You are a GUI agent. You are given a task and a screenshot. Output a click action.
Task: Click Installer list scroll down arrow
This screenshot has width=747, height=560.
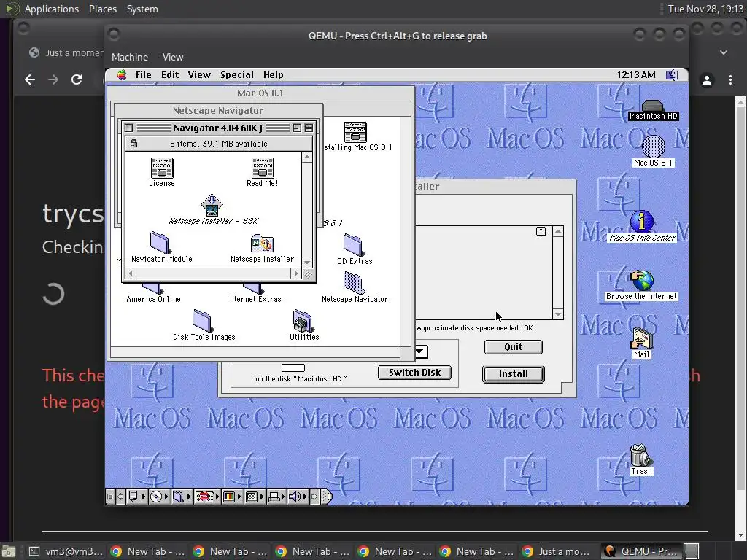(x=558, y=314)
